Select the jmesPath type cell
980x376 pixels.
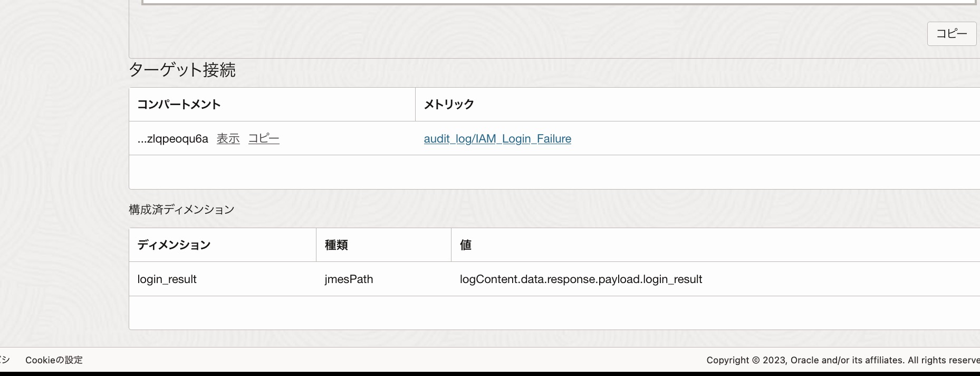349,279
